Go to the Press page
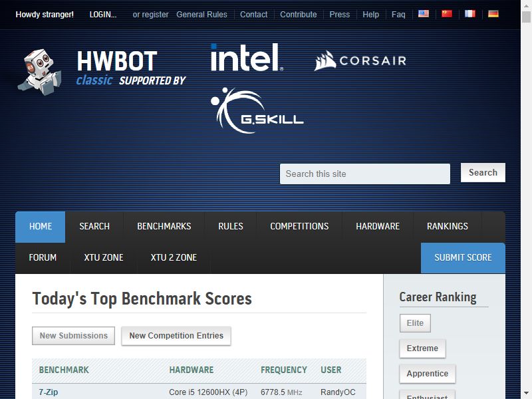This screenshot has width=532, height=399. pos(339,15)
